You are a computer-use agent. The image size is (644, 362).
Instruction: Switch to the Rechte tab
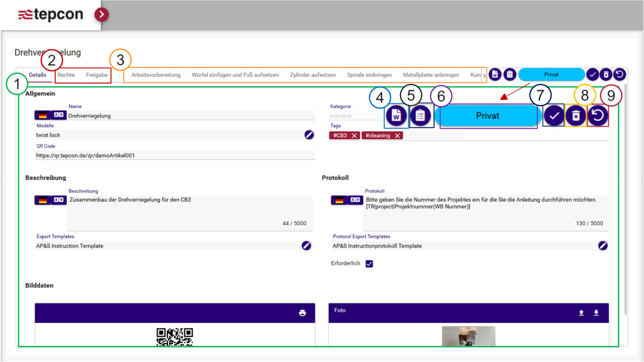[66, 75]
